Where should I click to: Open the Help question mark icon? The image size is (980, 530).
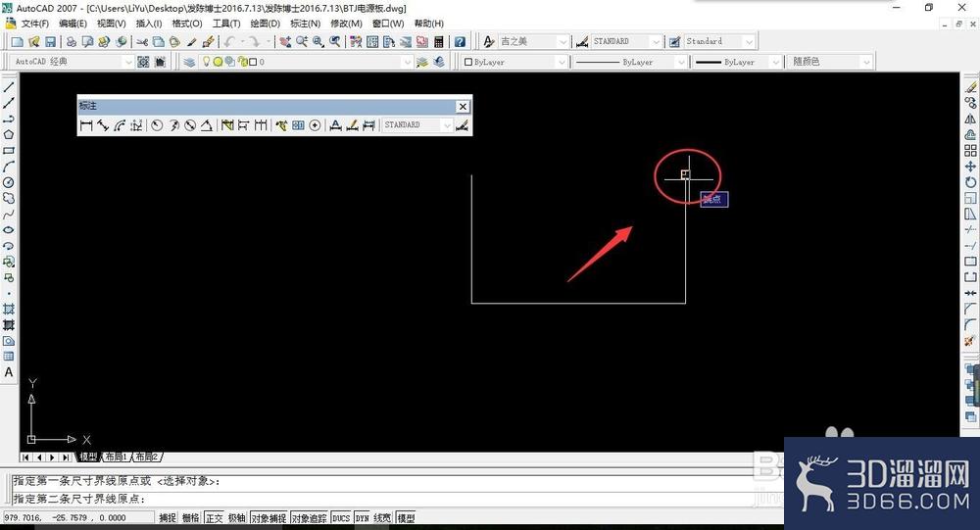coord(460,42)
